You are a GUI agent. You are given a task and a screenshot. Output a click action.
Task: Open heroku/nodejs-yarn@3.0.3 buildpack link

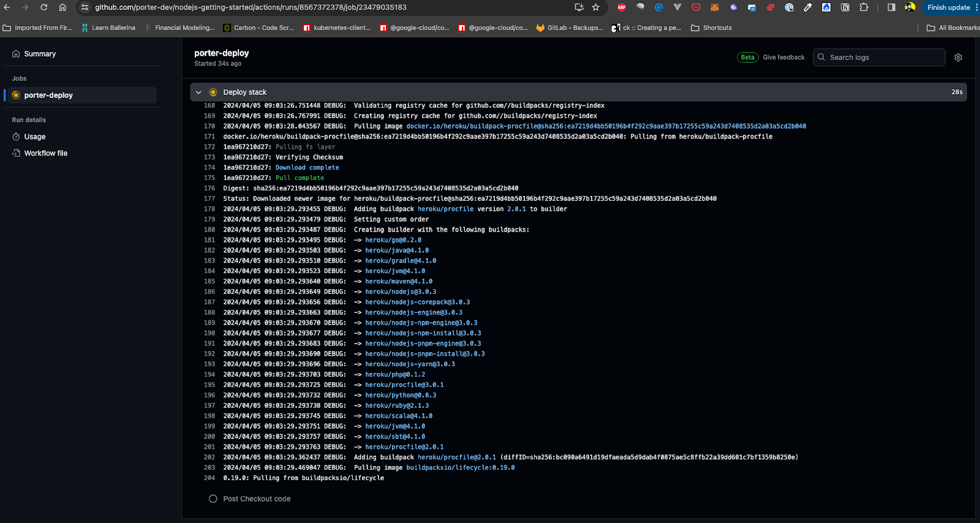coord(410,364)
